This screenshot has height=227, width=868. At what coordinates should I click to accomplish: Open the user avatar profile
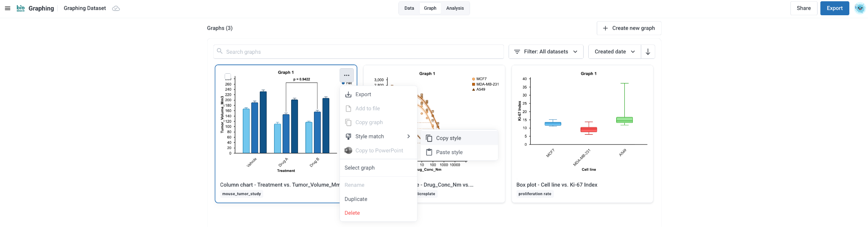coord(860,8)
